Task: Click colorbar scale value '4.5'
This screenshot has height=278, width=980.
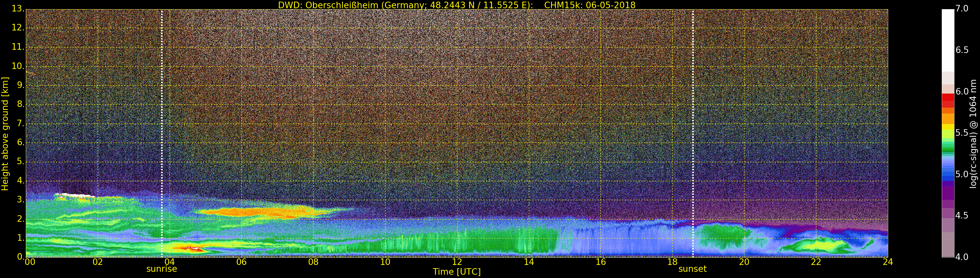Action: (962, 216)
